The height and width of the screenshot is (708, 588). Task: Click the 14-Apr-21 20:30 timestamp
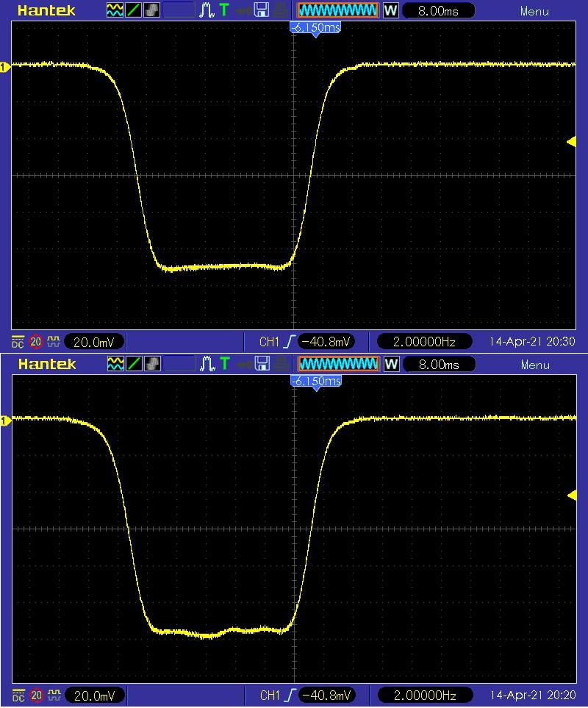point(532,342)
